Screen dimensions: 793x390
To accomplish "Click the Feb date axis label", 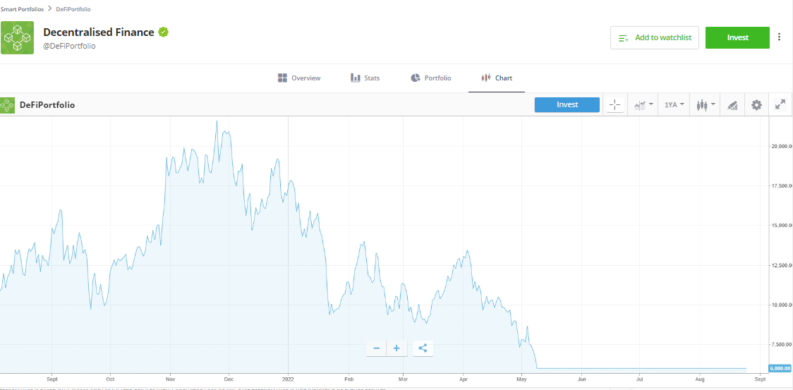I will pyautogui.click(x=348, y=378).
